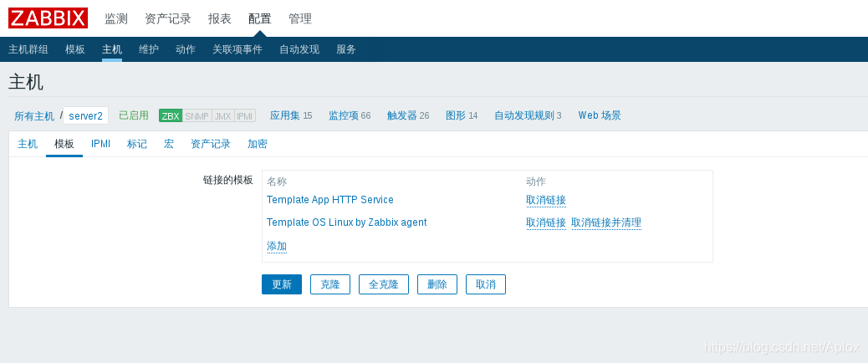Unlink Template App HTTP Service via 取消链接
The height and width of the screenshot is (363, 868).
coord(546,200)
